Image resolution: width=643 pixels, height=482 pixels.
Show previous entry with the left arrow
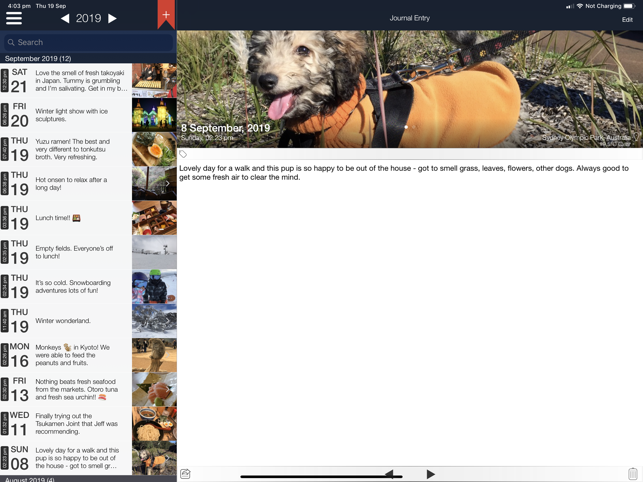coord(390,474)
